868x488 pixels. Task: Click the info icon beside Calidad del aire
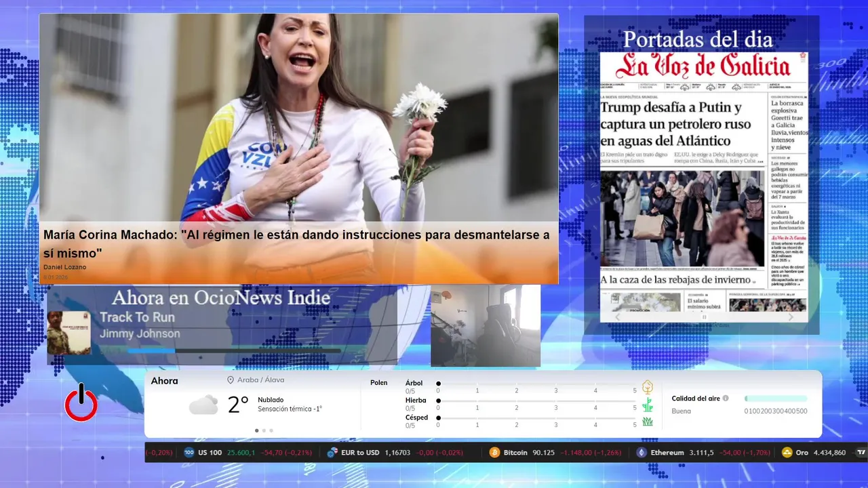[x=726, y=399]
